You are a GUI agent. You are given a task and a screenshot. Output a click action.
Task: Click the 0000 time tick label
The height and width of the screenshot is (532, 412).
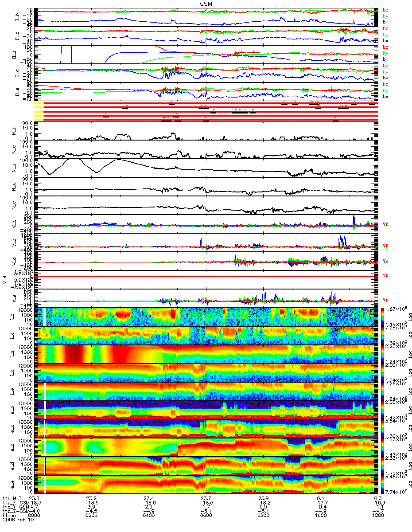(x=35, y=516)
